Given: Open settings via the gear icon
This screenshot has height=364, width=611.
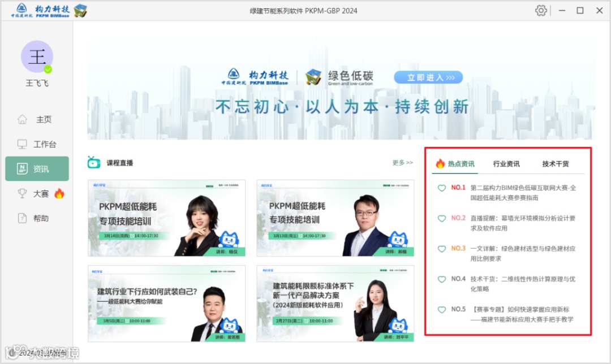Looking at the screenshot, I should click(x=541, y=11).
